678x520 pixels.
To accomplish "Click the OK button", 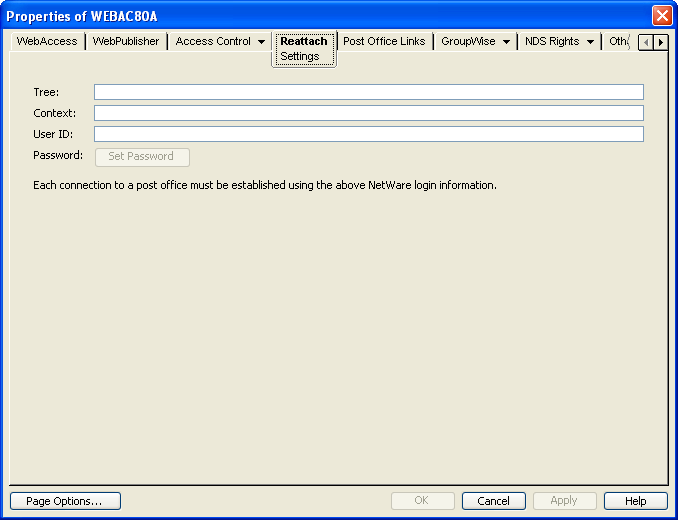I will point(423,501).
